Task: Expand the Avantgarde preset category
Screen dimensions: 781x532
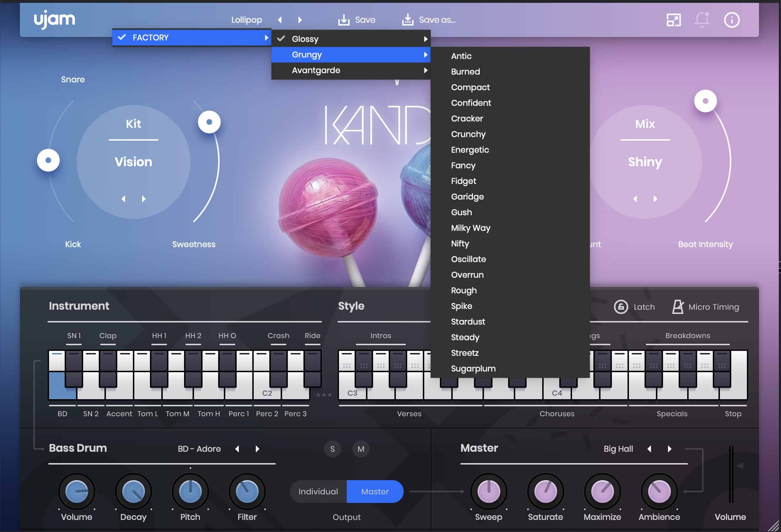Action: [351, 70]
